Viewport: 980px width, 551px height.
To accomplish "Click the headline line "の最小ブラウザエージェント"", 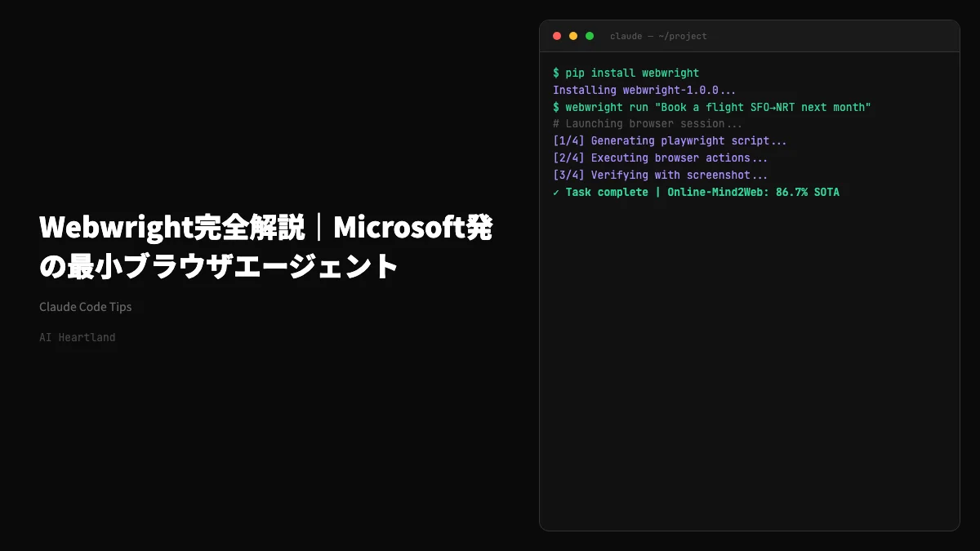I will [219, 267].
